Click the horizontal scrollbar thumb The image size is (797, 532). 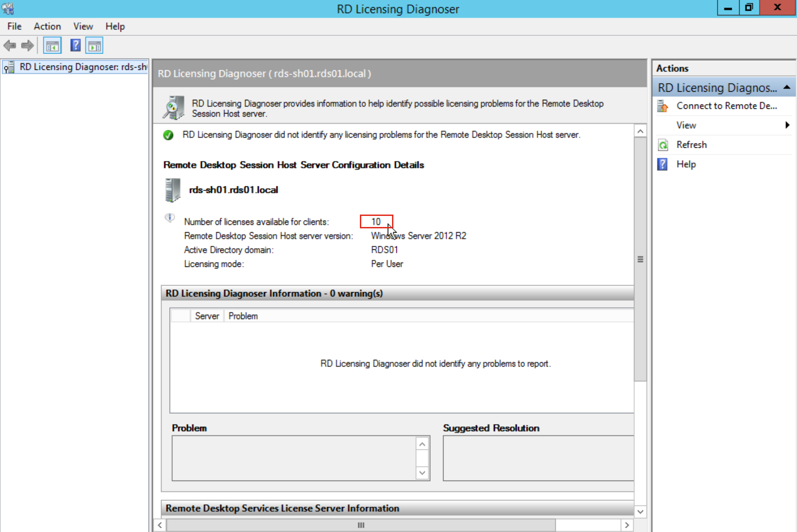361,525
